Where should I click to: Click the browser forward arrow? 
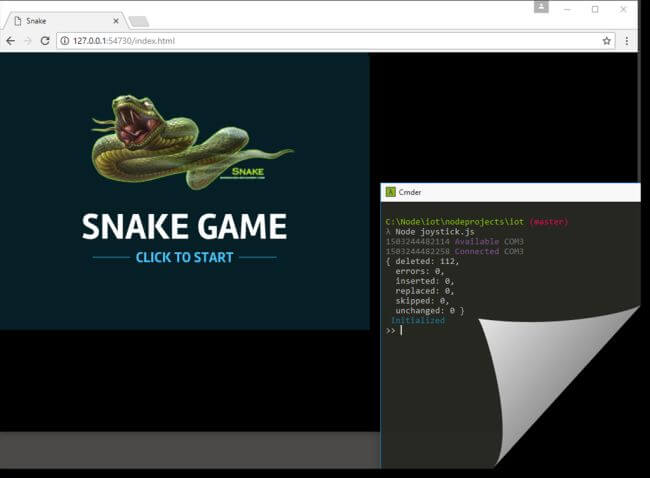click(27, 41)
